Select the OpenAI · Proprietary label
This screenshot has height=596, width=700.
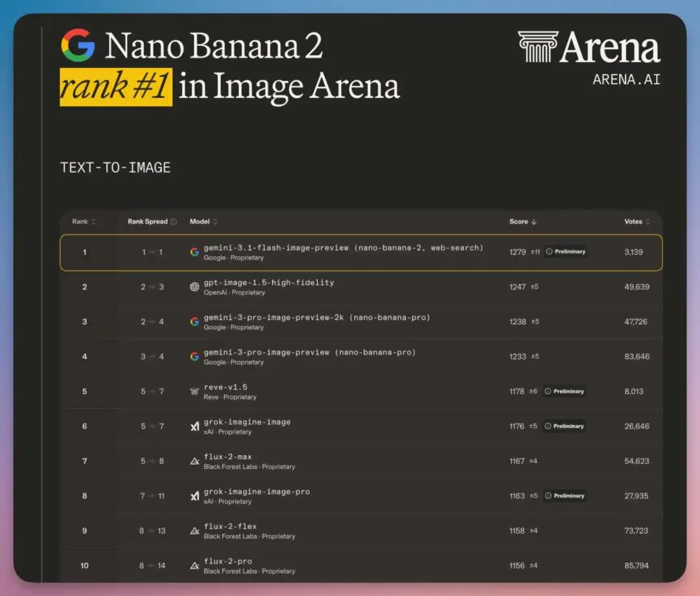(235, 292)
